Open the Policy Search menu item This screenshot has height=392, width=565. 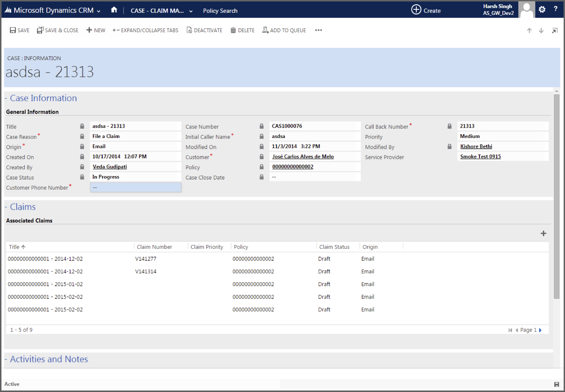tap(220, 11)
